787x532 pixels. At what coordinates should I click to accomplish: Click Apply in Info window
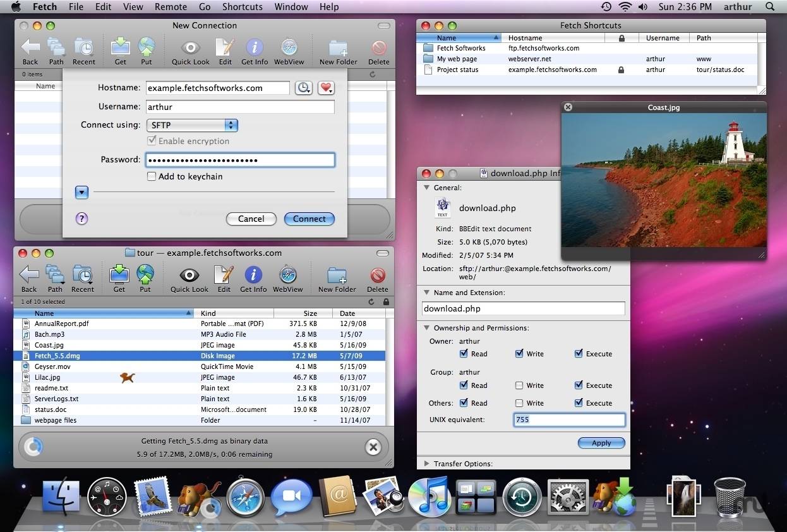(x=601, y=443)
